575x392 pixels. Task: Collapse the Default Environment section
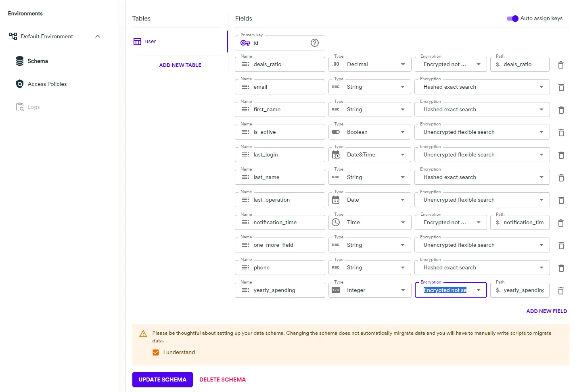point(97,36)
